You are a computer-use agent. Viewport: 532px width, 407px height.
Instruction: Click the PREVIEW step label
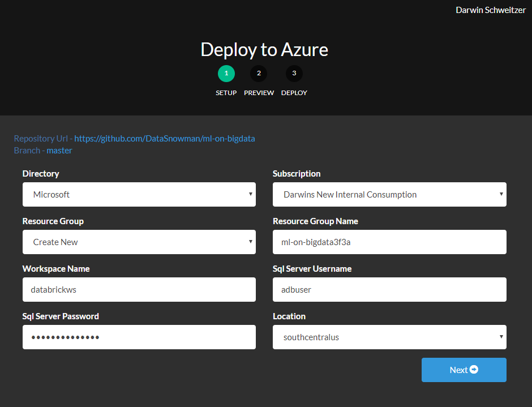coord(259,93)
